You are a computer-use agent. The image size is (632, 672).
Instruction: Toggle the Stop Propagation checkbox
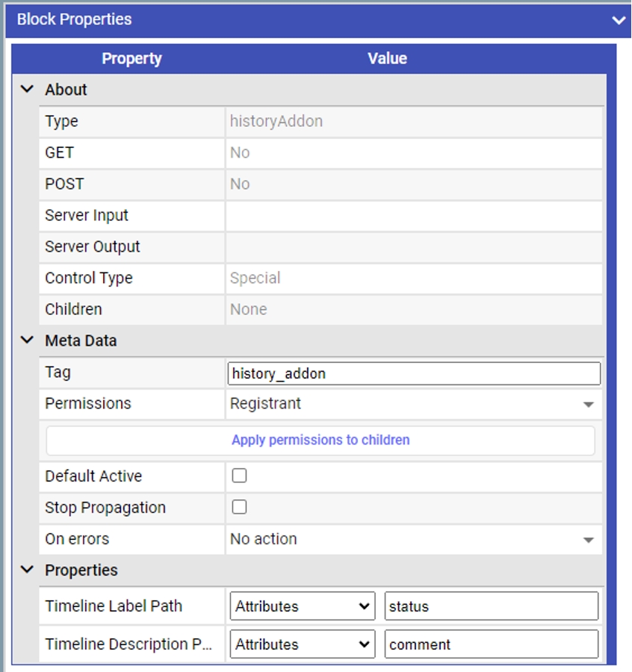(239, 507)
